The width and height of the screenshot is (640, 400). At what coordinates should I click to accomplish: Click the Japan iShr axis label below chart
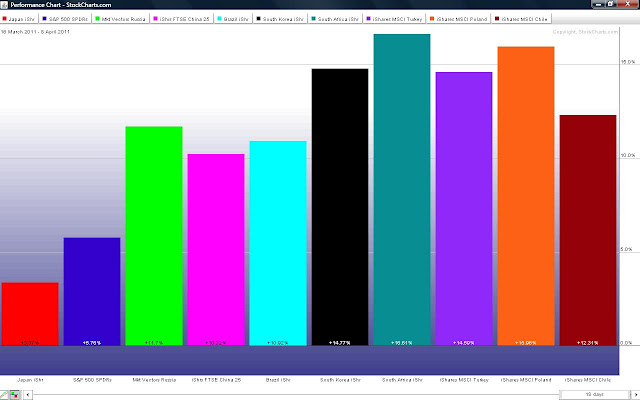point(30,380)
